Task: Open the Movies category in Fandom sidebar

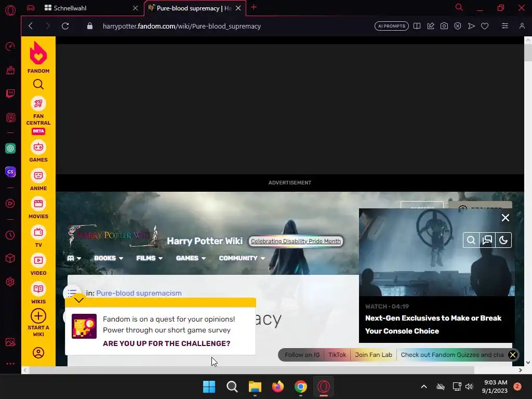Action: pos(38,208)
